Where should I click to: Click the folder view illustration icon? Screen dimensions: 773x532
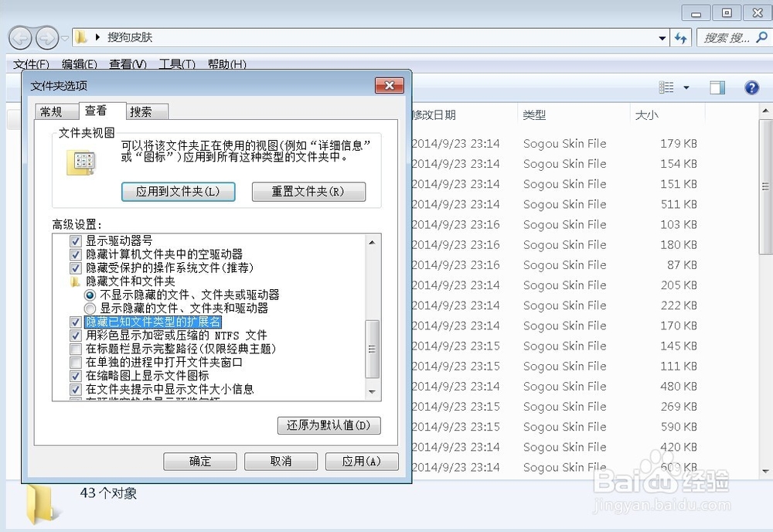coord(81,163)
